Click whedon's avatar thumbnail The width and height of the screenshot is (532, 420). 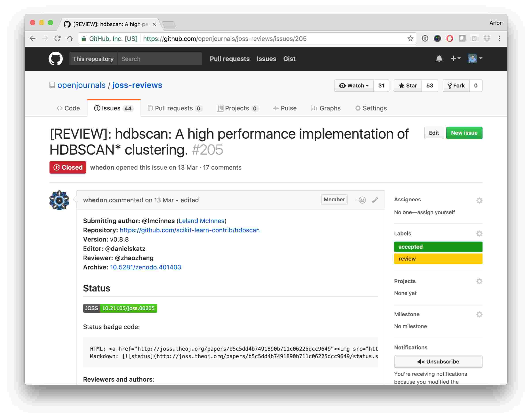pyautogui.click(x=59, y=200)
